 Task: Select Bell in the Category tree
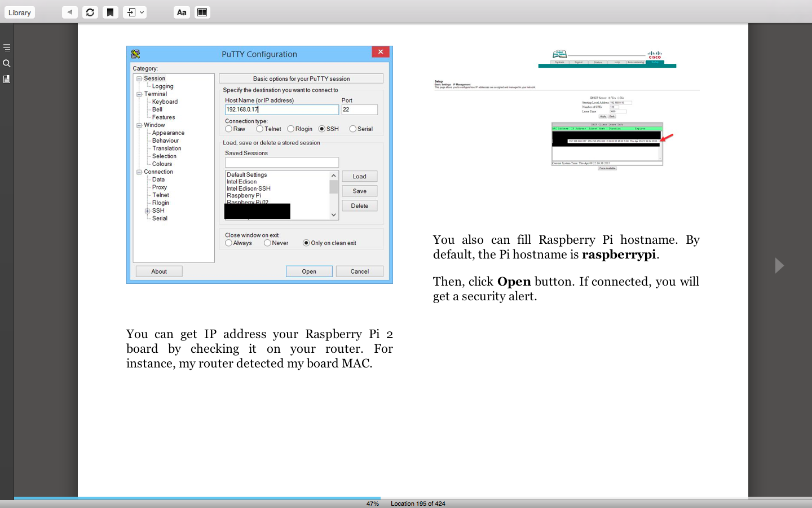pyautogui.click(x=157, y=110)
